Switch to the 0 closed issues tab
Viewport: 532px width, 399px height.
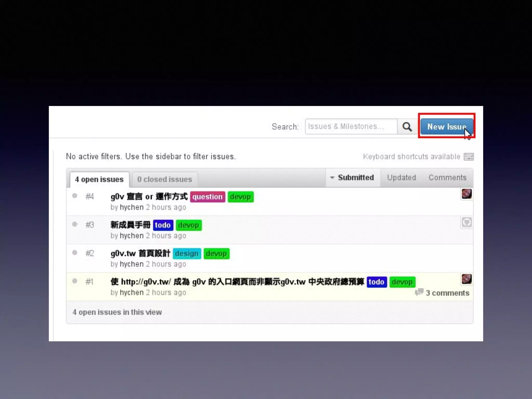(165, 179)
